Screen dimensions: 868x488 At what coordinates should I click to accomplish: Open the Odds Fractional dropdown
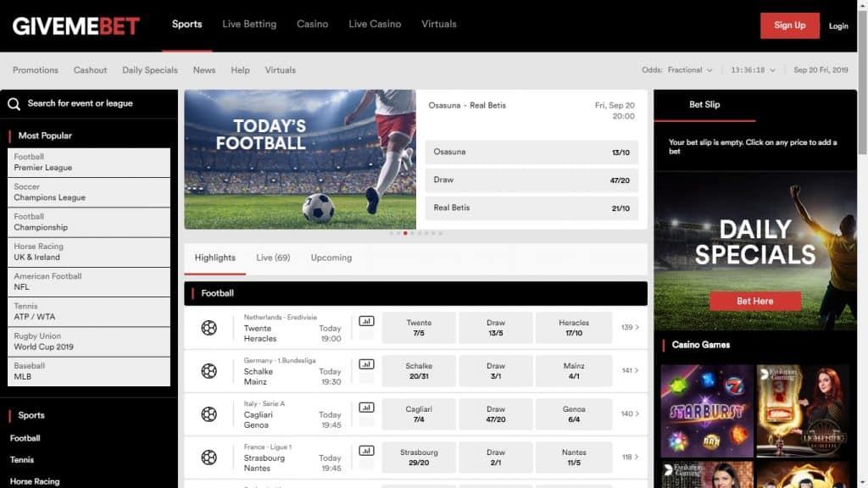tap(677, 70)
